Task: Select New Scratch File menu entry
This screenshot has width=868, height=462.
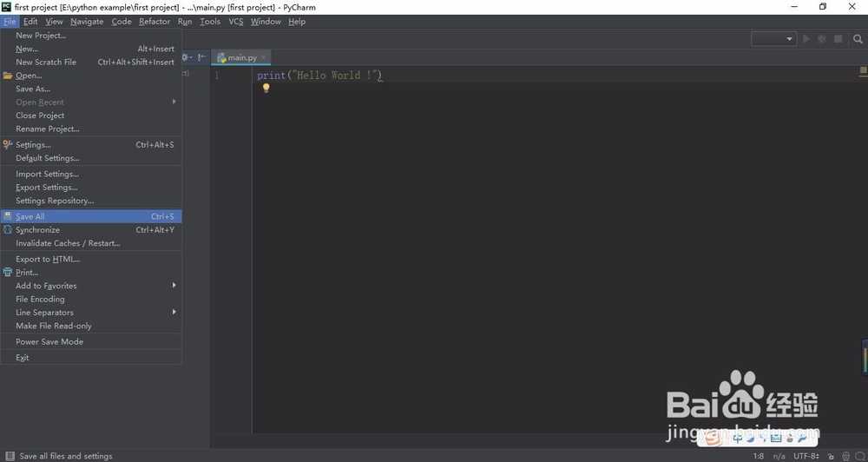Action: [x=91, y=62]
